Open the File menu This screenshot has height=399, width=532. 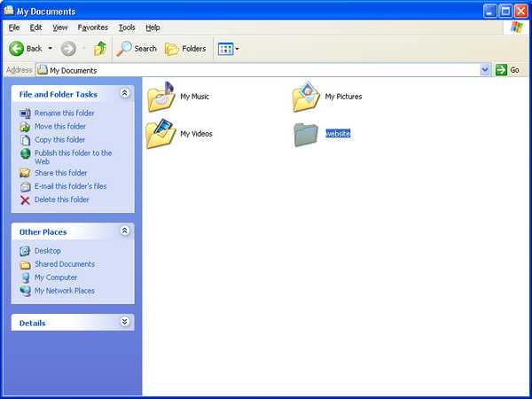14,27
